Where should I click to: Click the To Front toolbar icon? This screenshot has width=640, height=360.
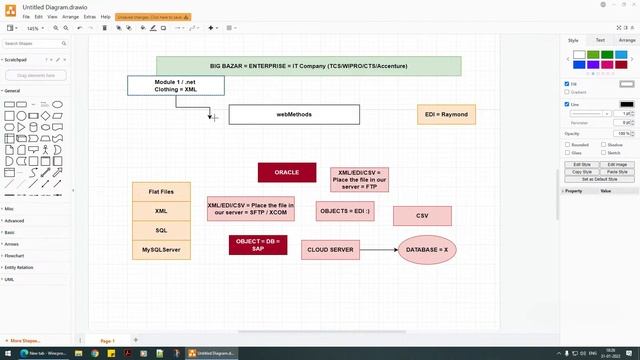[x=118, y=28]
